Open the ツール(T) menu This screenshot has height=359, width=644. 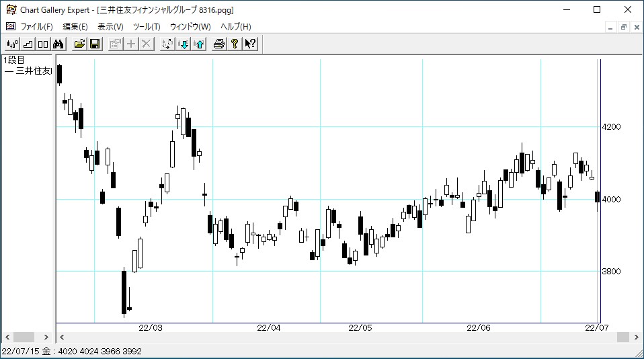point(147,27)
